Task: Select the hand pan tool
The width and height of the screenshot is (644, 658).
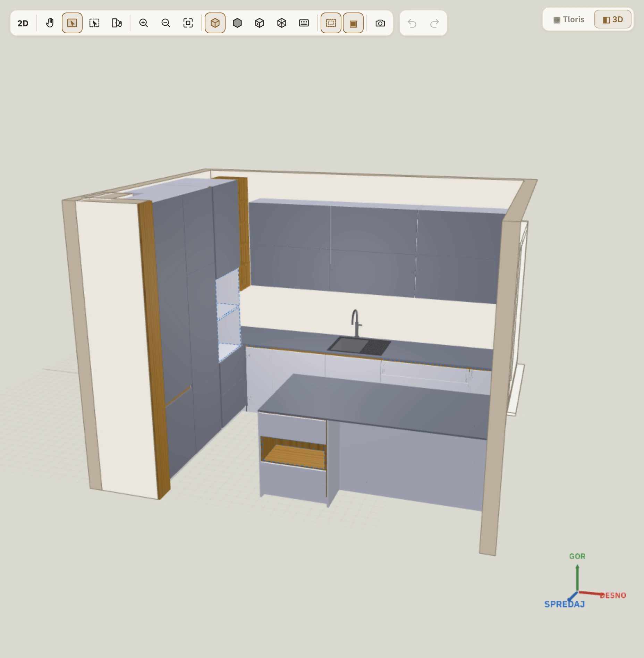Action: coord(50,23)
